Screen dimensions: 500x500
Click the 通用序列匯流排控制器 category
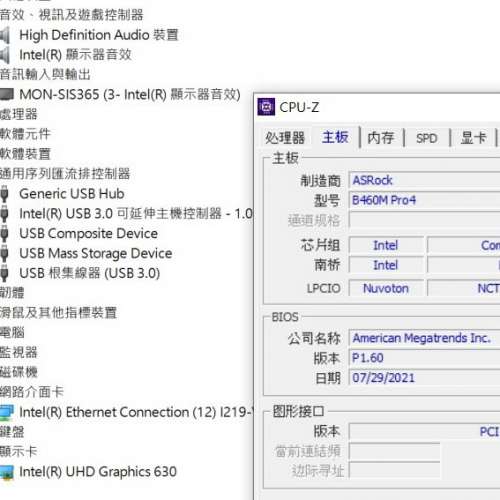(x=65, y=174)
